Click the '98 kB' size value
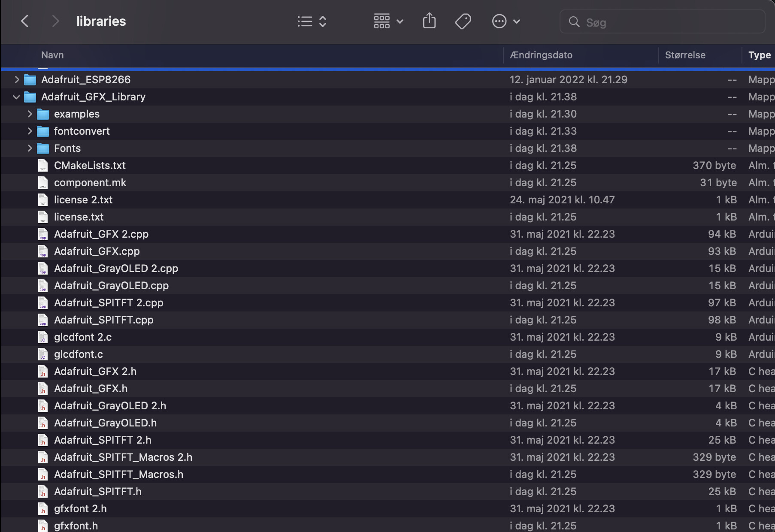This screenshot has height=532, width=775. click(722, 320)
